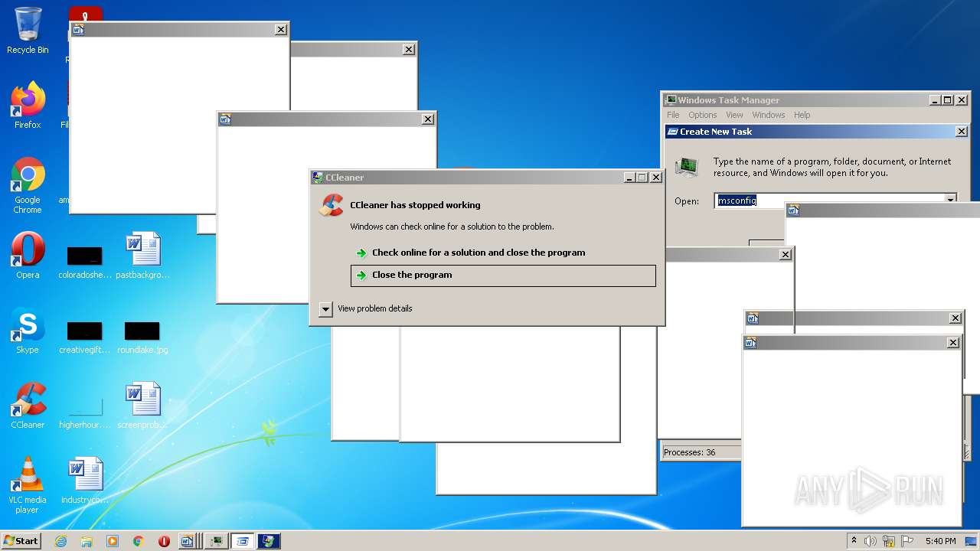The width and height of the screenshot is (980, 551).
Task: Select the coloradoshe... desktop file
Action: pyautogui.click(x=85, y=262)
